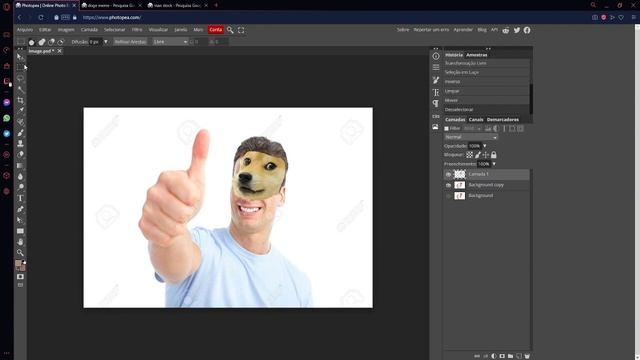
Task: Choose 'intersect selection' mode icon
Action: coord(61,42)
